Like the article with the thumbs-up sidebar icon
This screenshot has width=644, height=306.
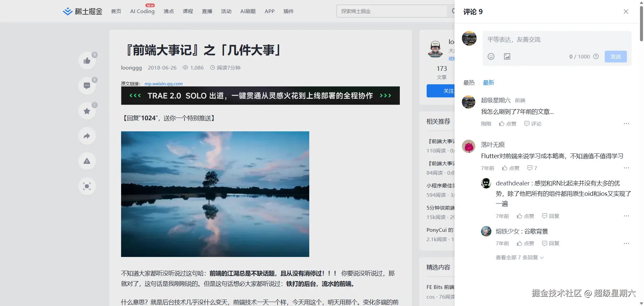click(87, 60)
